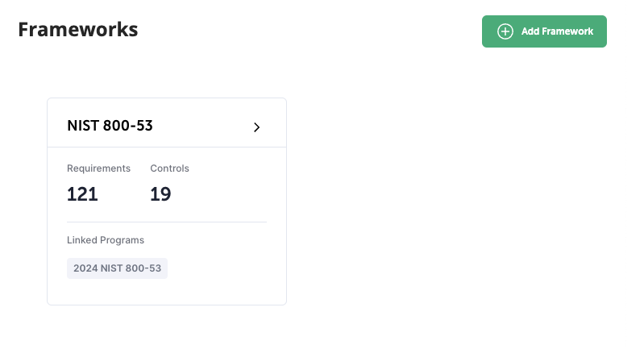Select the 2024 NIST 800-53 program tag
The height and width of the screenshot is (349, 644).
pos(117,268)
